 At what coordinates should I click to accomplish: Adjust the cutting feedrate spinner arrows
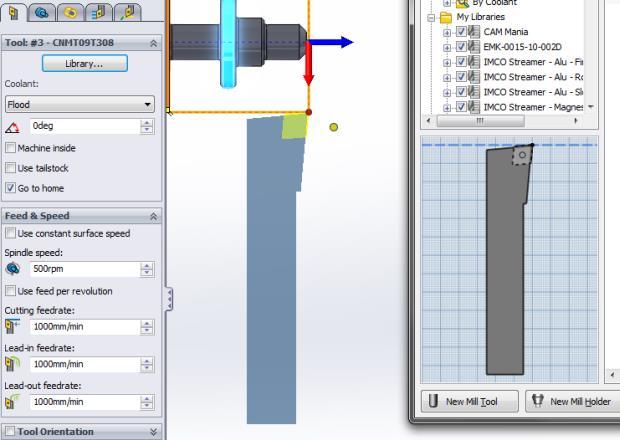tap(147, 327)
